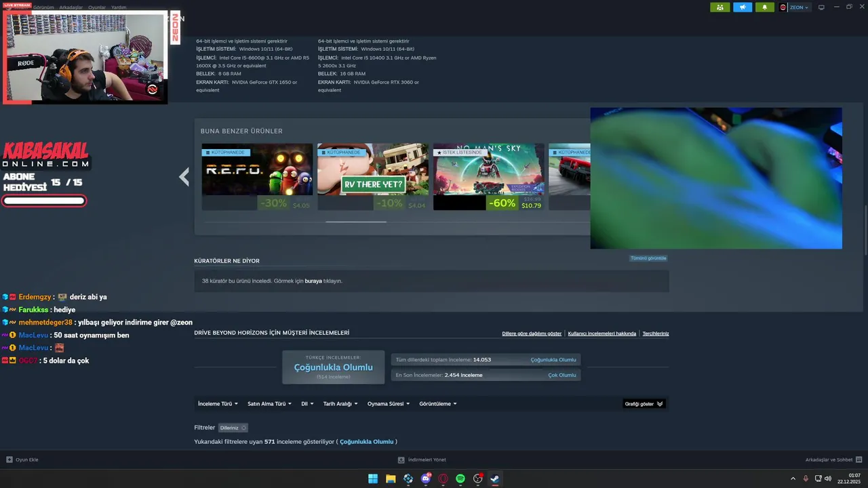Click the 'Buna Benzer Ürünler' heading

click(x=241, y=131)
